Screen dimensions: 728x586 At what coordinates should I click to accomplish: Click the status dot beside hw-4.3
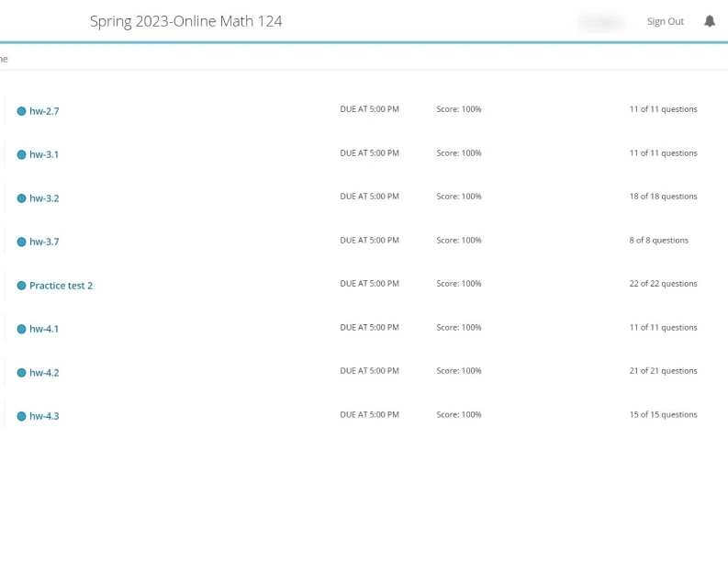click(x=22, y=416)
